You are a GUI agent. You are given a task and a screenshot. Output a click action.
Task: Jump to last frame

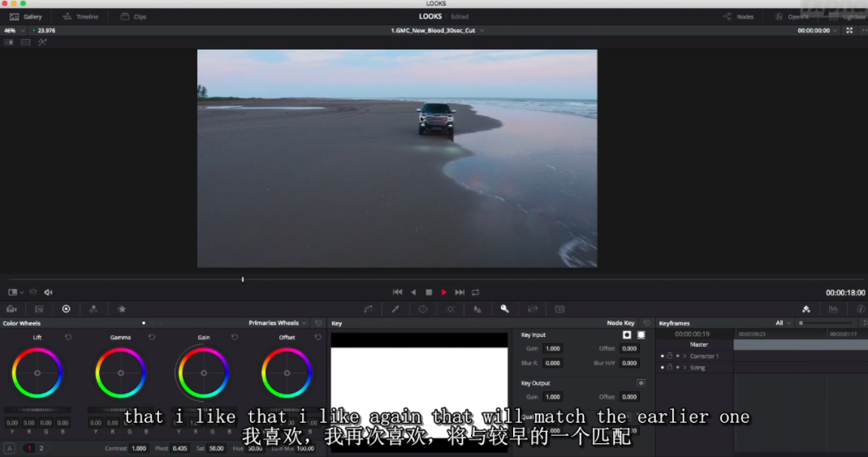460,292
